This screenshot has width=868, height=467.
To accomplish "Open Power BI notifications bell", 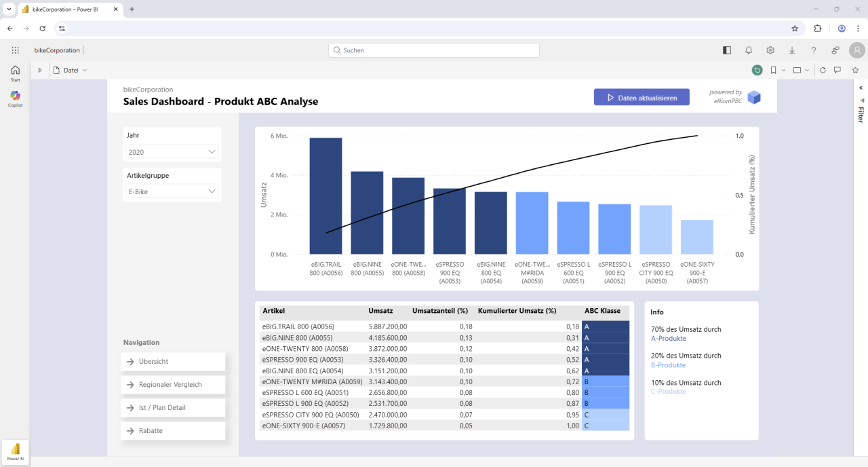I will 749,50.
